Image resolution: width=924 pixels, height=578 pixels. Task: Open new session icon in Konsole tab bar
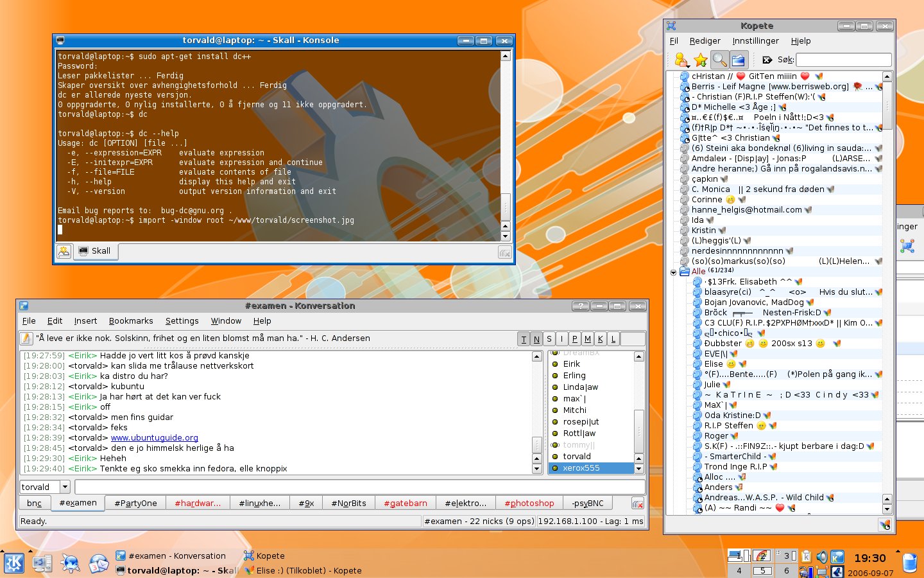(64, 251)
